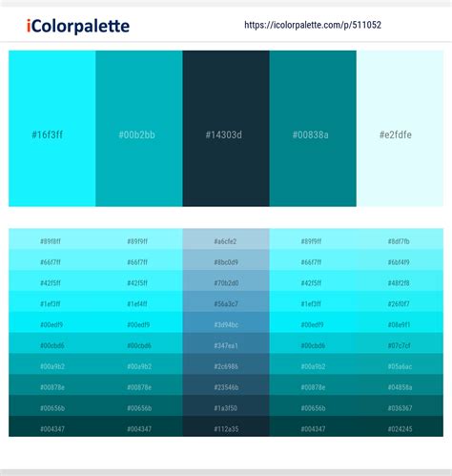Screen dimensions: 452x476
Task: Select the #3d94bc shade cell
Action: pyautogui.click(x=226, y=322)
